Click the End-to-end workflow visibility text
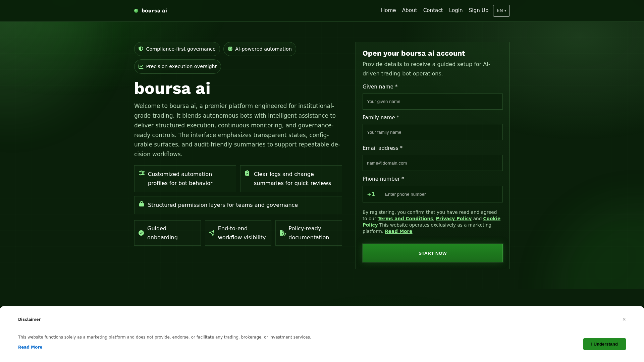The width and height of the screenshot is (644, 362). (x=242, y=233)
